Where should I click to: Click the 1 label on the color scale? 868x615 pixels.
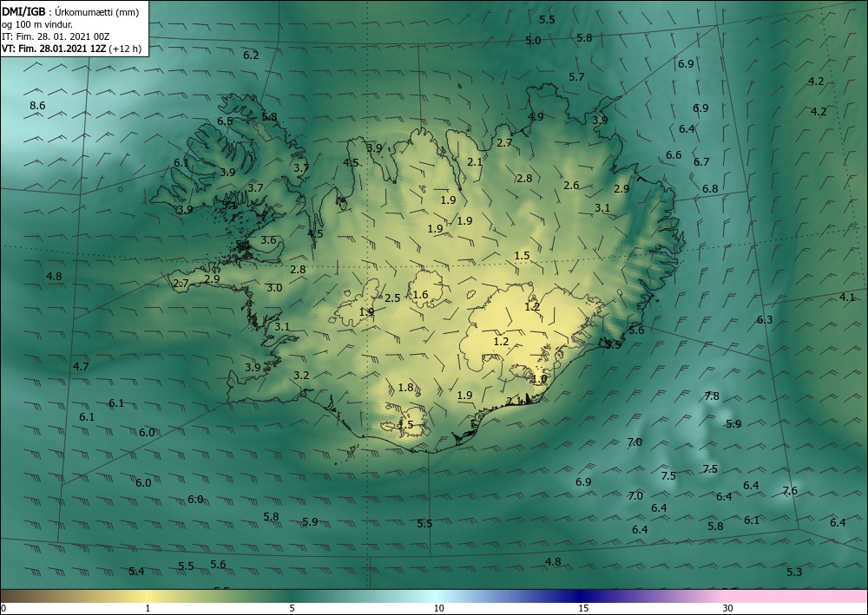(x=148, y=609)
